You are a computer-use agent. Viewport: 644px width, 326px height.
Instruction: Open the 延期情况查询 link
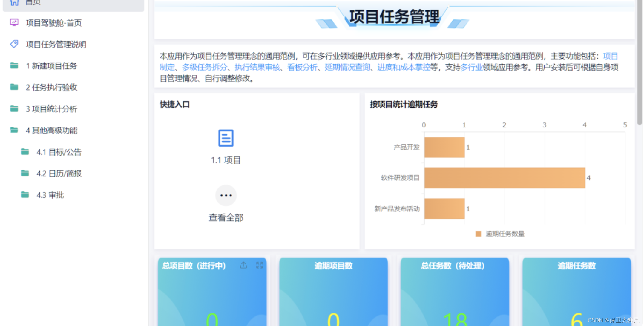[347, 67]
